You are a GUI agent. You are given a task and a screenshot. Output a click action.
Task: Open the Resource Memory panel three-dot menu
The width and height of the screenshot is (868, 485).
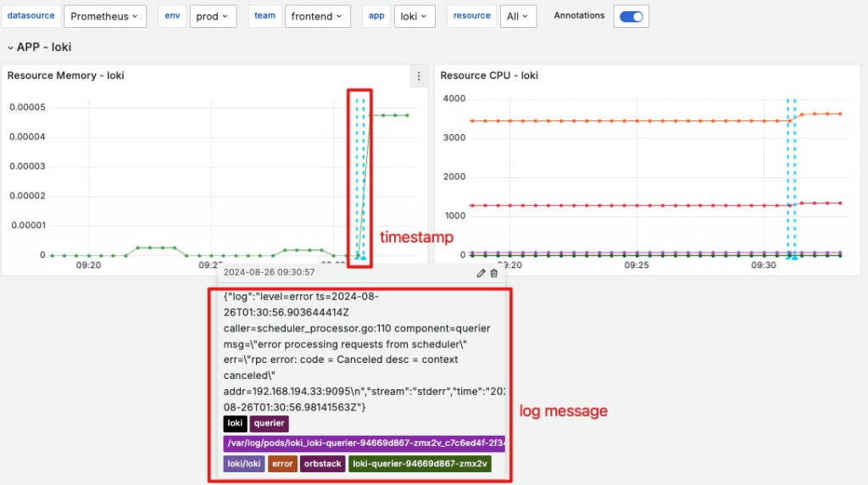click(419, 76)
